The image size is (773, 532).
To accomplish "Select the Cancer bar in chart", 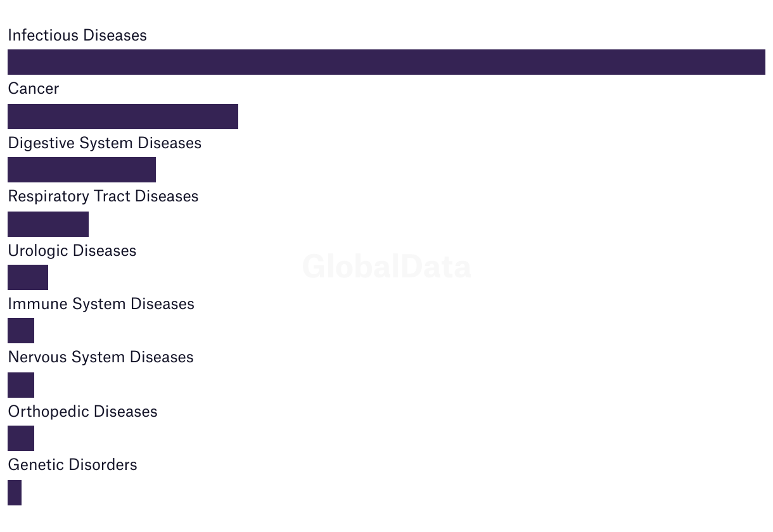I will (x=123, y=117).
